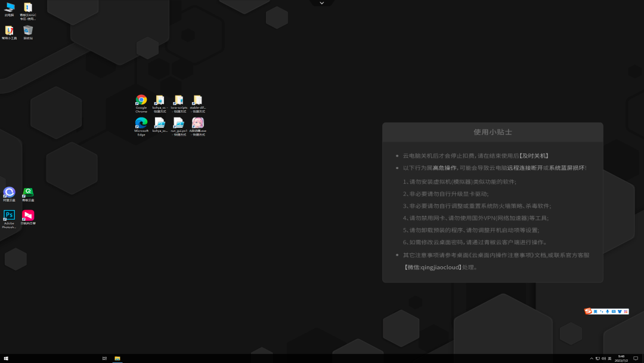Screen dimensions: 644x363
Task: Select the 青椒云盘 green shortcut icon
Action: coord(28,194)
